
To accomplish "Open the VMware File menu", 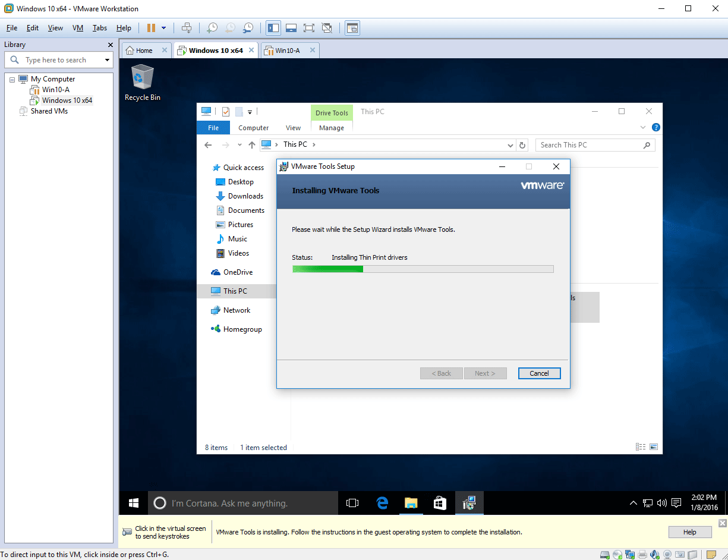I will click(x=12, y=28).
